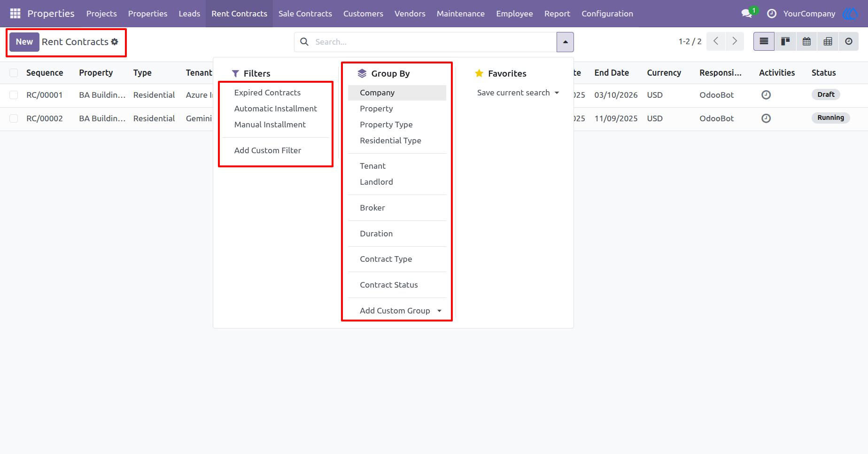Click the Draft status badge
Viewport: 868px width, 454px height.
point(826,94)
